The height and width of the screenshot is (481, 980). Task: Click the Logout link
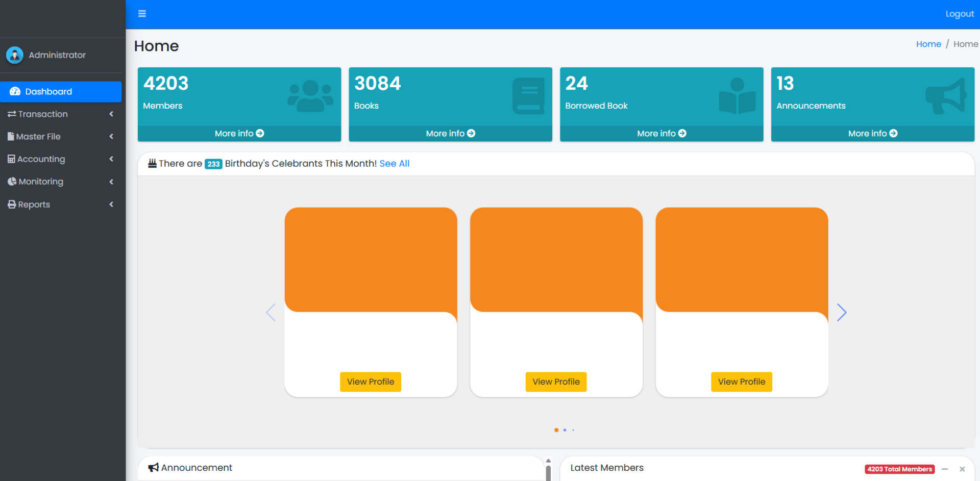point(959,14)
